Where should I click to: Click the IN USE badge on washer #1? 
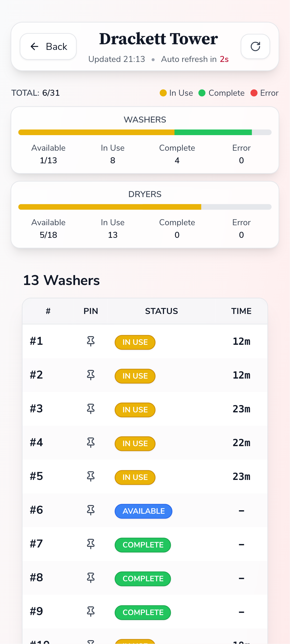tap(135, 342)
